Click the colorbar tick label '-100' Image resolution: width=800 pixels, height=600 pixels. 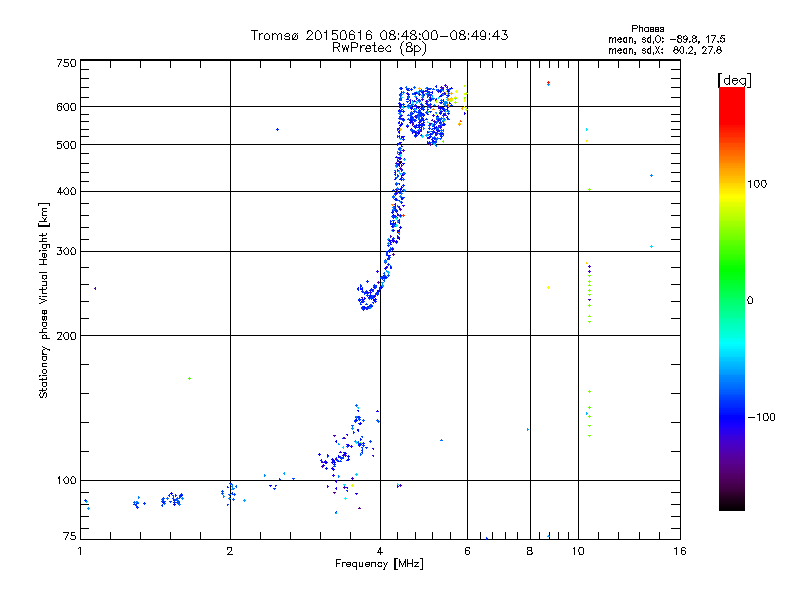tap(761, 417)
